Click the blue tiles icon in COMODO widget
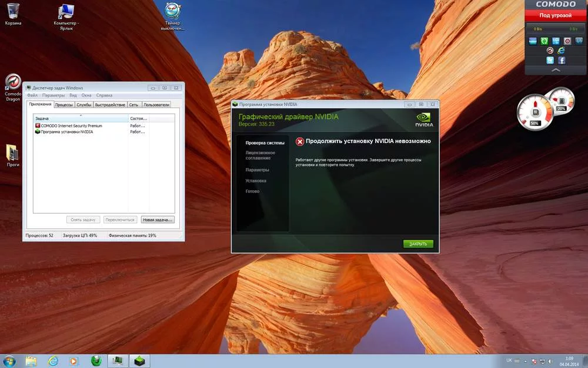 [556, 41]
